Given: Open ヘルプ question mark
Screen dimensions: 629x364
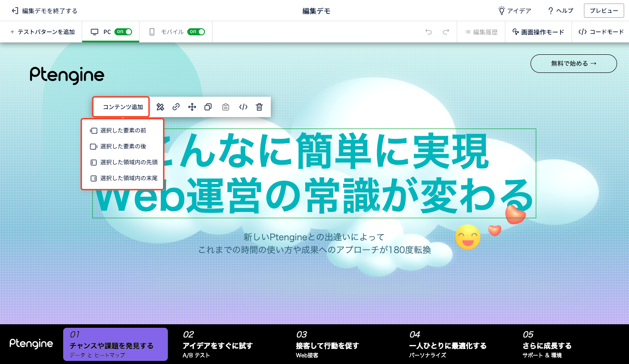Looking at the screenshot, I should 550,11.
